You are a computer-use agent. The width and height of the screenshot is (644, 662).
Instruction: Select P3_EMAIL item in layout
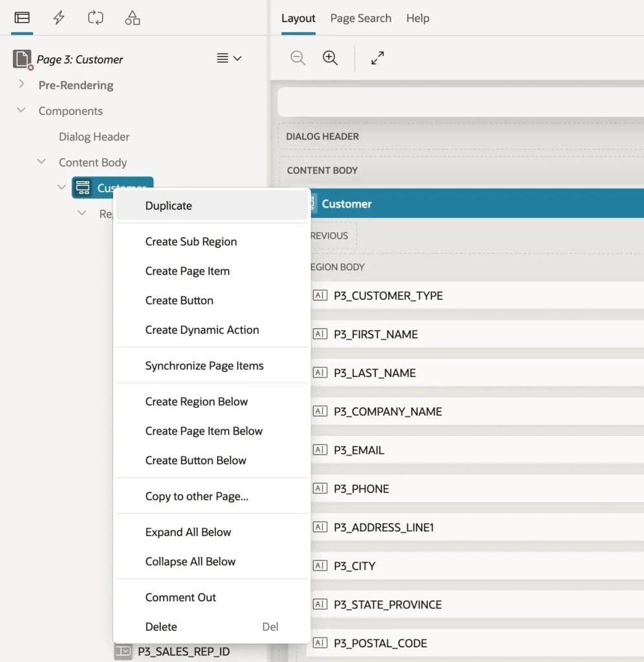477,450
